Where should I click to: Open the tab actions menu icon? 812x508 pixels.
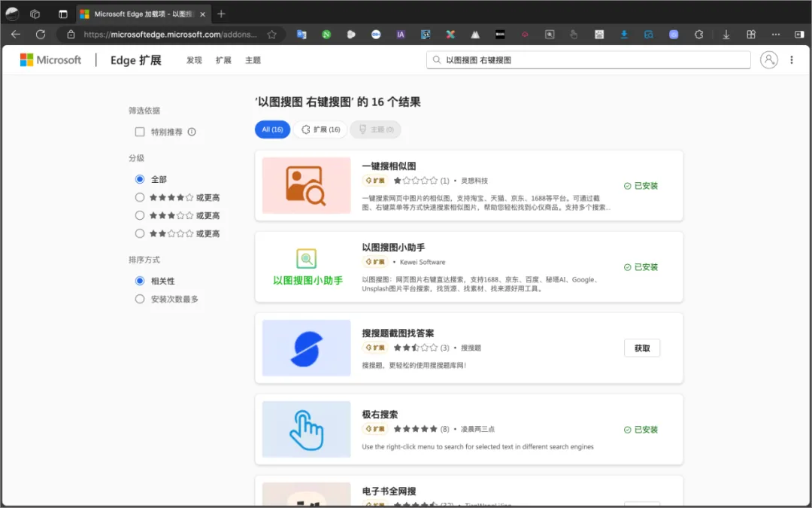(62, 14)
